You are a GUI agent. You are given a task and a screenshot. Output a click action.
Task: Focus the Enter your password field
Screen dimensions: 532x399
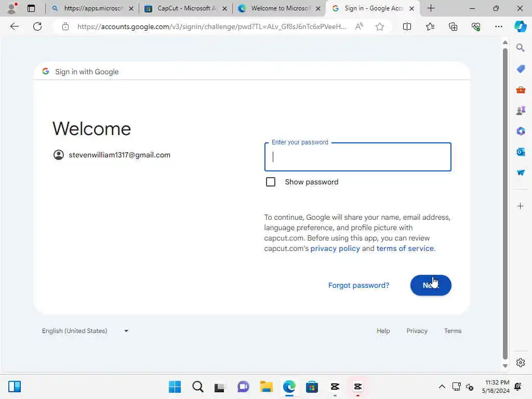(357, 157)
